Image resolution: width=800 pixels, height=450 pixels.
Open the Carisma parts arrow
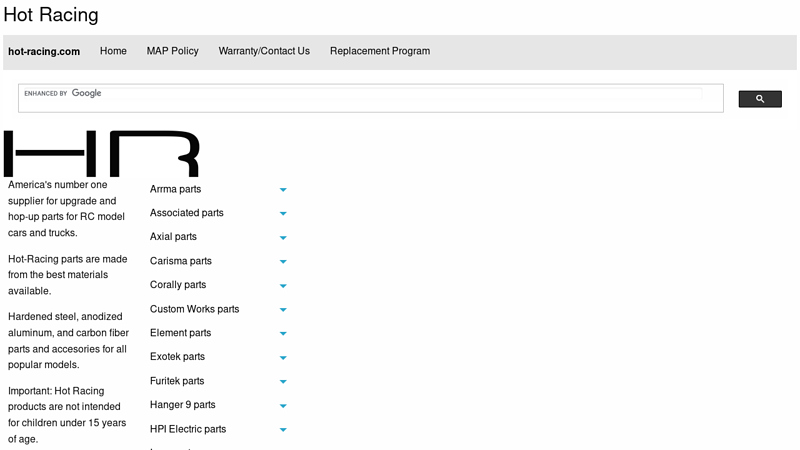[283, 262]
